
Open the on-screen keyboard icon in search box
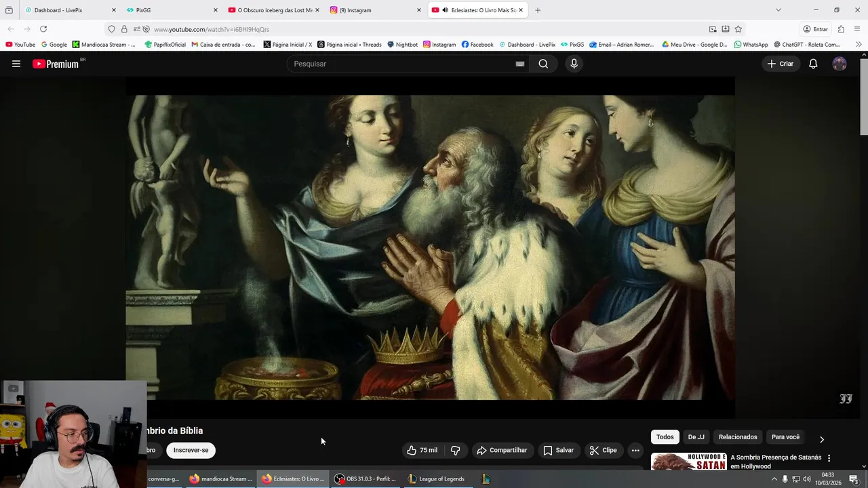point(520,64)
